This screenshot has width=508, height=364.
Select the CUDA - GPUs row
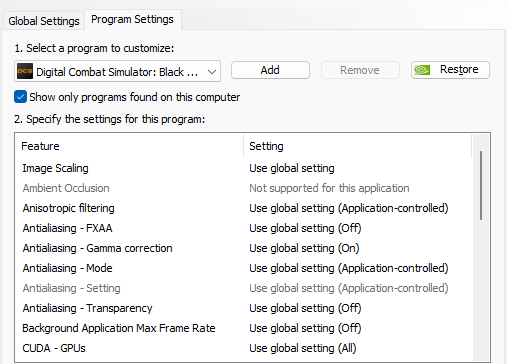244,348
